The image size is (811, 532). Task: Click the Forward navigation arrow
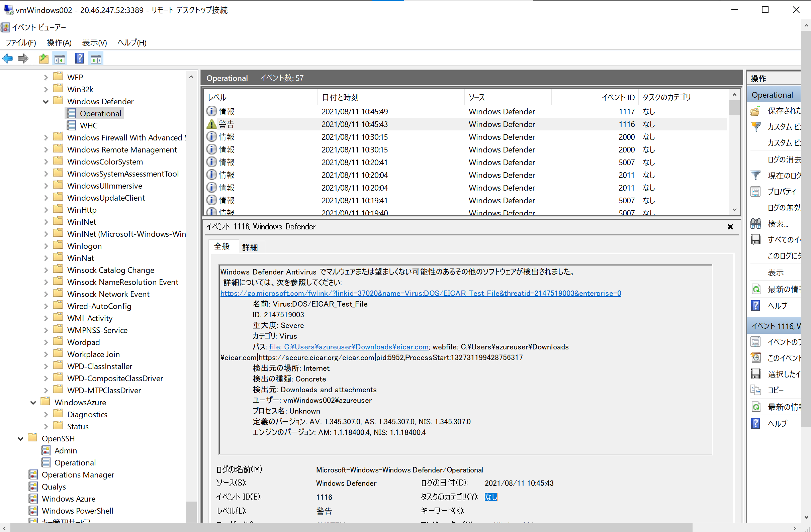pos(22,58)
